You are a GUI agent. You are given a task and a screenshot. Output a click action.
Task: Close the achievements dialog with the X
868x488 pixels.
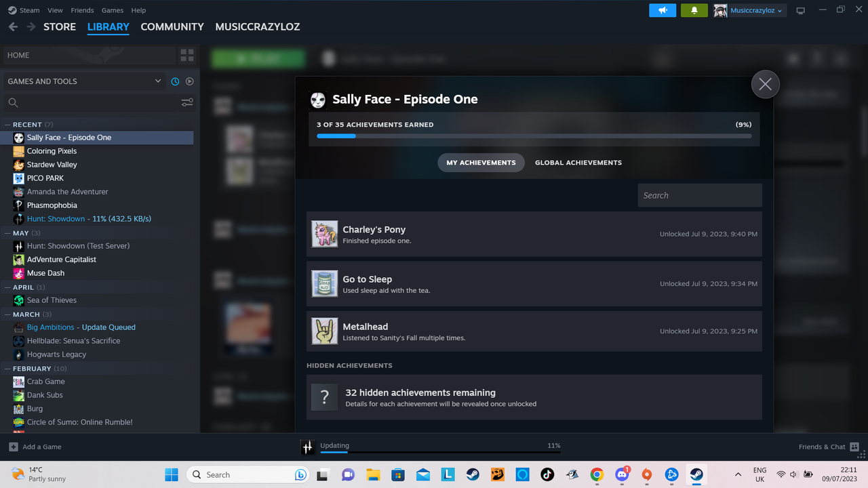click(x=766, y=84)
